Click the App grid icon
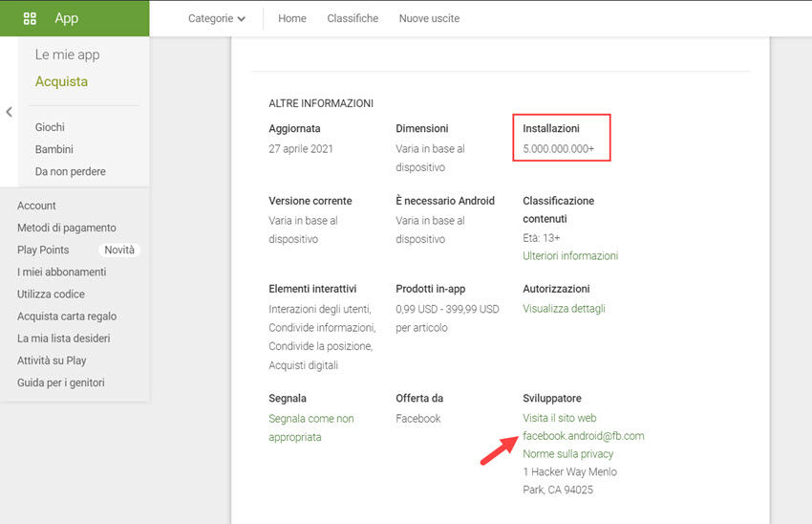The image size is (812, 524). pyautogui.click(x=30, y=19)
